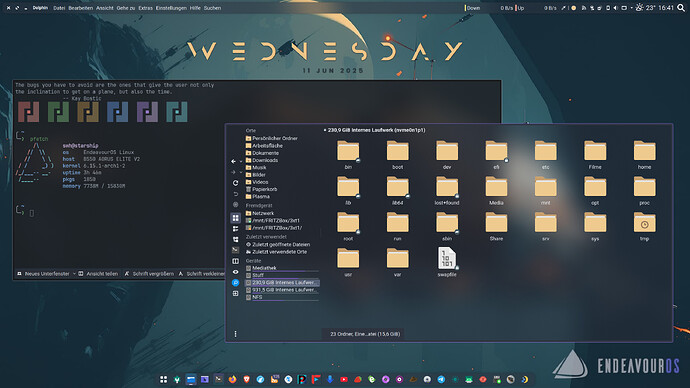Reload the current folder in Dolphin
Screen dimensions: 690x388
tap(235, 183)
